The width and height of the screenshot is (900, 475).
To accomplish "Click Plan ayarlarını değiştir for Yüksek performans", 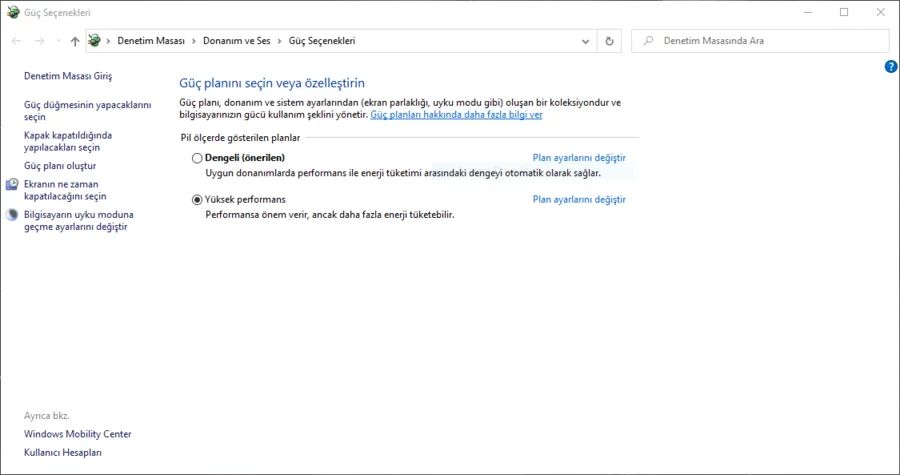I will click(x=579, y=199).
